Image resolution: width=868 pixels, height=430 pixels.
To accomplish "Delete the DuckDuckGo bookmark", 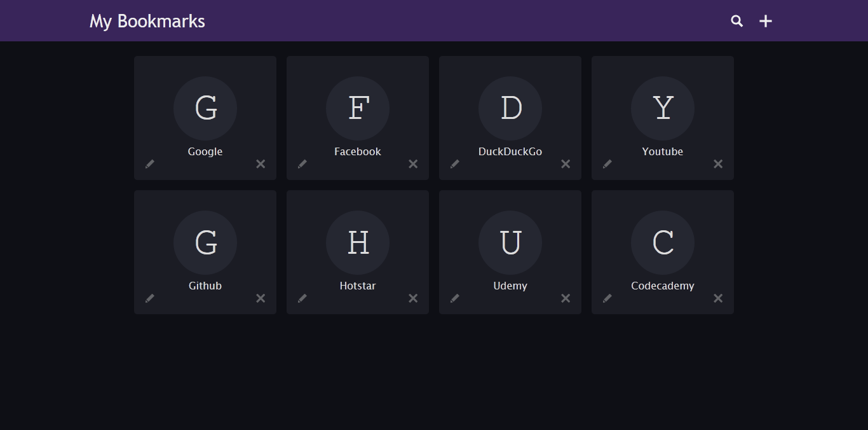I will 566,164.
